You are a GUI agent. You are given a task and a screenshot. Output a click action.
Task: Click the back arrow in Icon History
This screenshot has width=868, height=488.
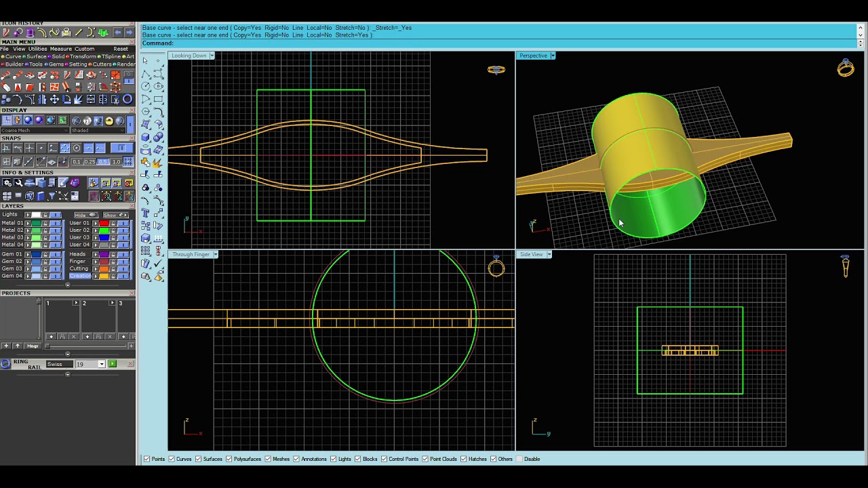pyautogui.click(x=118, y=32)
